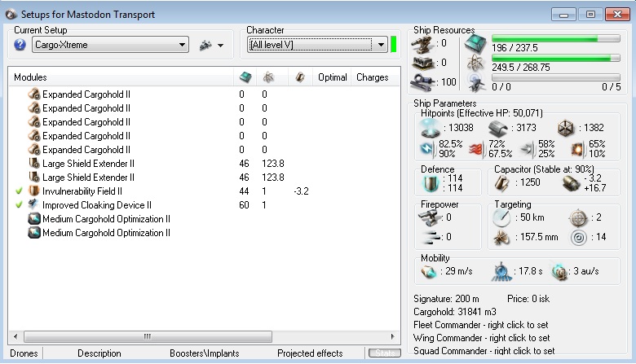Click the capacitor recharge icon
The height and width of the screenshot is (364, 636).
[x=572, y=183]
